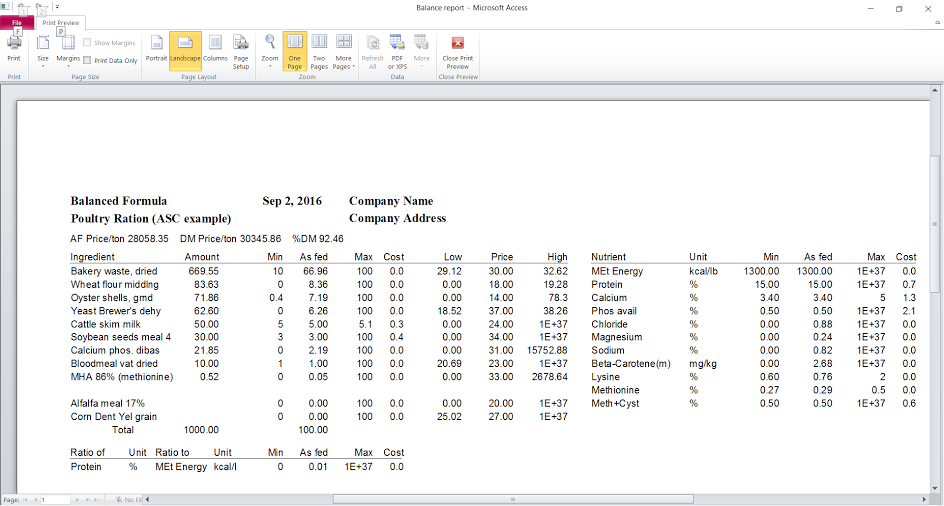Screen dimensions: 944x506
Task: Click the Print button in the ribbon
Action: click(x=14, y=49)
